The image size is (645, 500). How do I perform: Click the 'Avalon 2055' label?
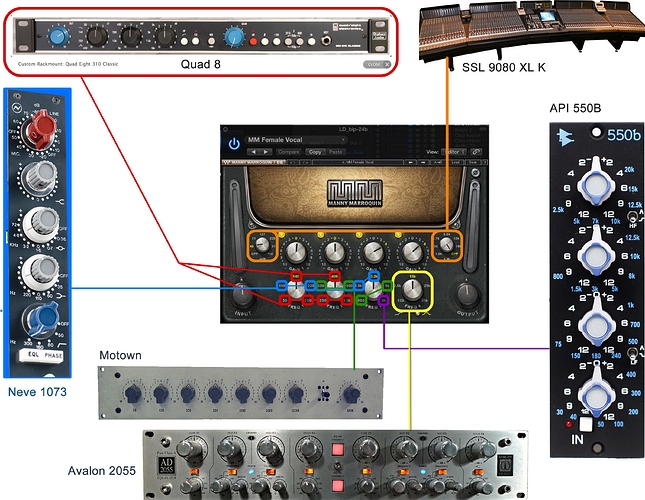tap(102, 471)
